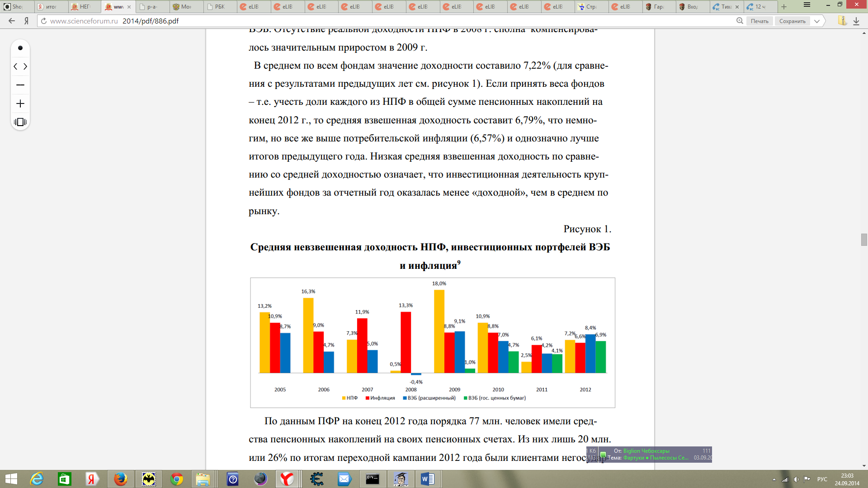Switch to the Sho tab

17,7
